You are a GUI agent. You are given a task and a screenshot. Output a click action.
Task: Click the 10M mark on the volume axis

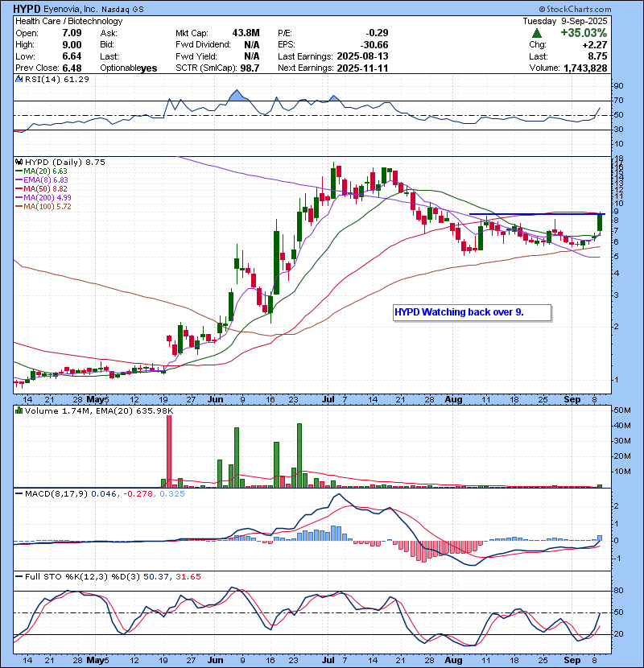621,472
